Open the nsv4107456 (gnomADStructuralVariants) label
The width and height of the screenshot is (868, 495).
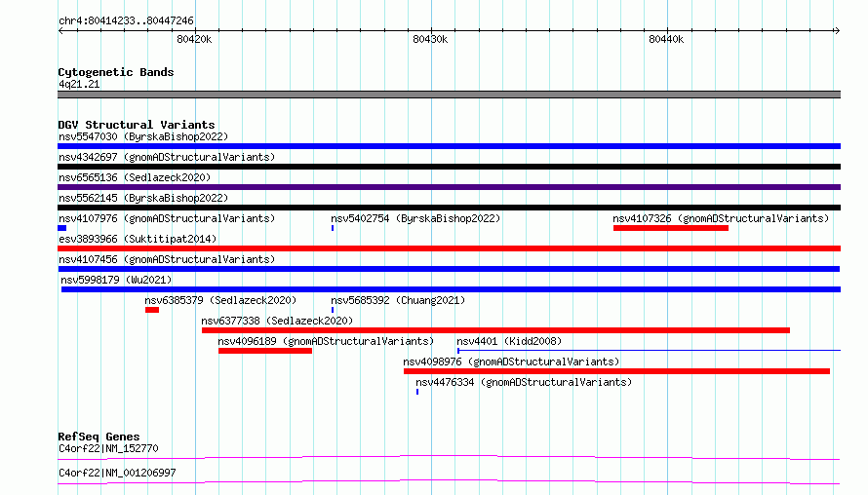167,259
